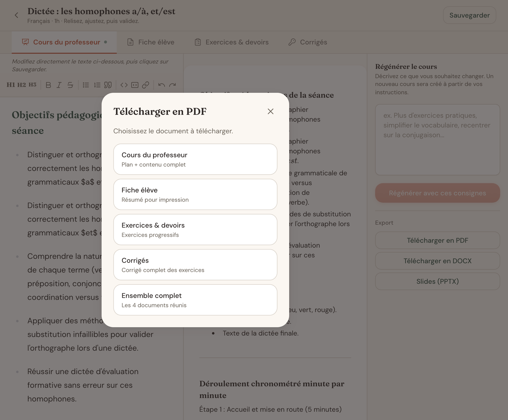Focus the regeneration instructions text field
The width and height of the screenshot is (508, 420).
coord(438,140)
